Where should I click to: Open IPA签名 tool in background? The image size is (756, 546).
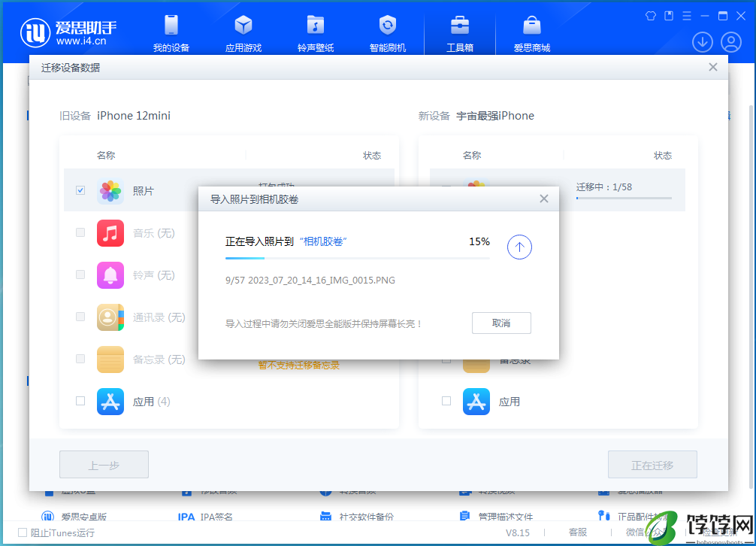tap(205, 517)
